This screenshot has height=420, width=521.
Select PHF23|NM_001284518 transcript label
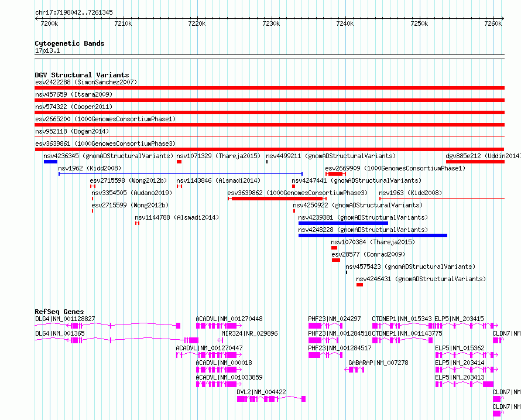[340, 333]
